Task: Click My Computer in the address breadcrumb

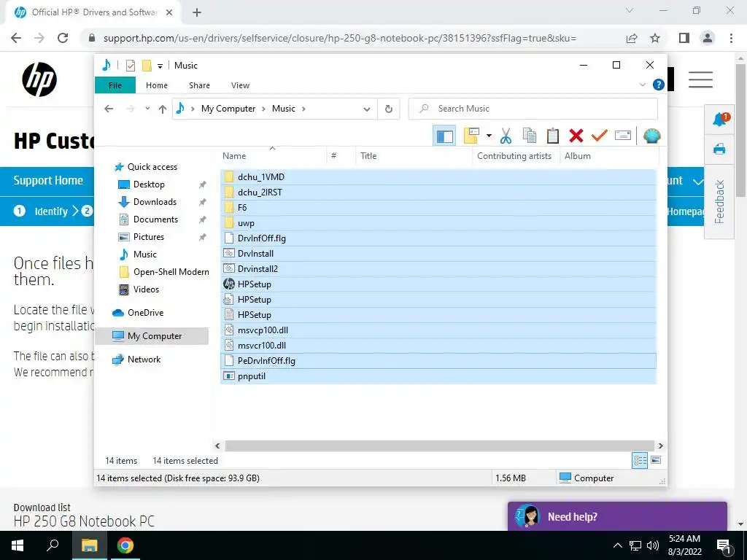Action: pyautogui.click(x=228, y=109)
